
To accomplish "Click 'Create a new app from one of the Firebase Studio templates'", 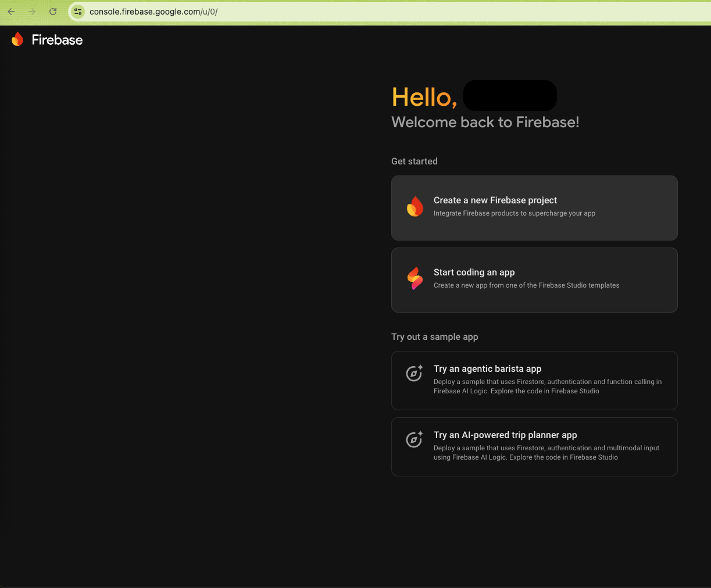I will click(527, 285).
